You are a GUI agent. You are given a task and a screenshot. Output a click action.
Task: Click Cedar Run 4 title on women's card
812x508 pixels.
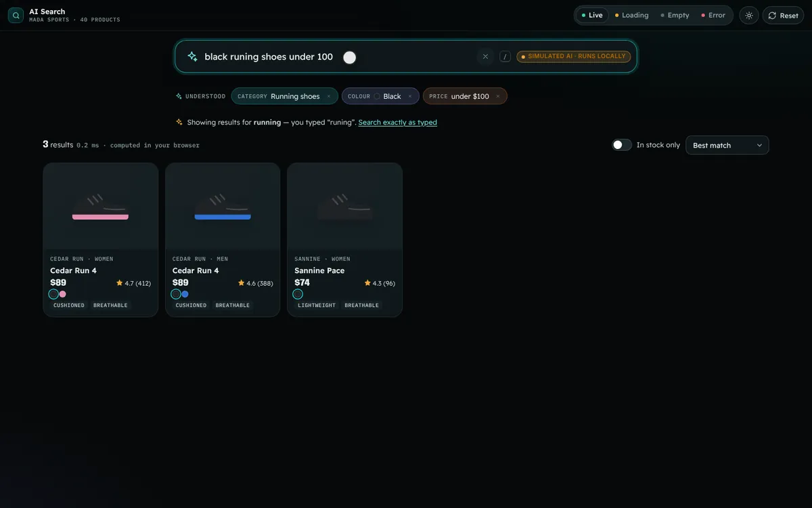[73, 270]
